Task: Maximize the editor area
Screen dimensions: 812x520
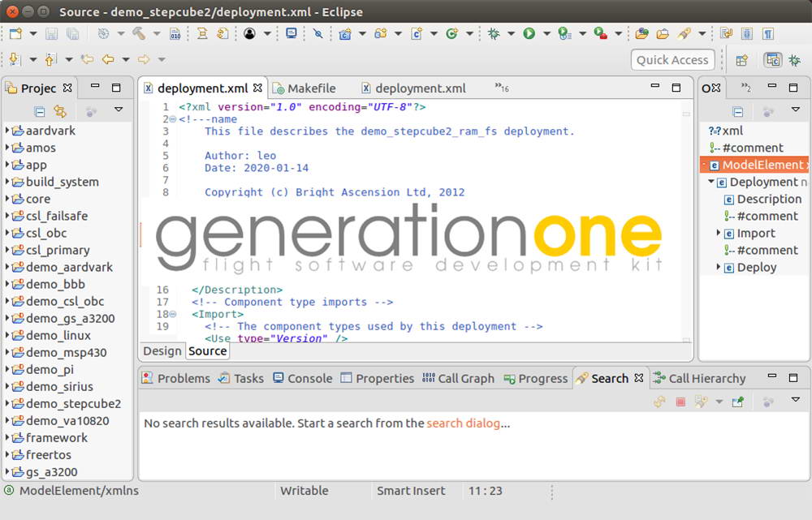Action: point(676,88)
